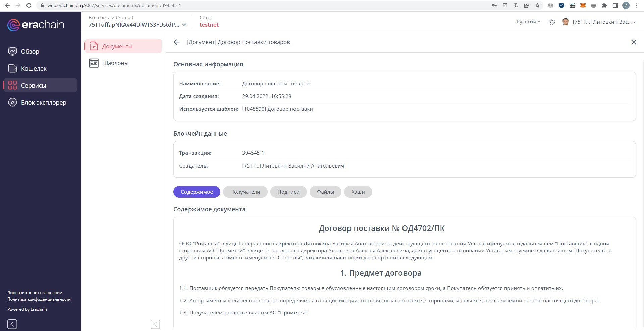The image size is (644, 331).
Task: Go back using the document back arrow
Action: (x=176, y=42)
